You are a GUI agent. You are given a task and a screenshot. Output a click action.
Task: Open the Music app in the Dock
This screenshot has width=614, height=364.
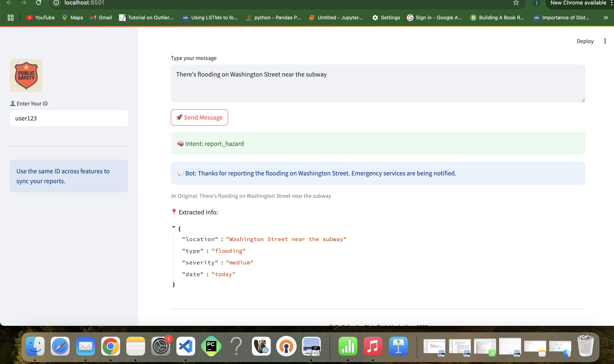coord(373,346)
